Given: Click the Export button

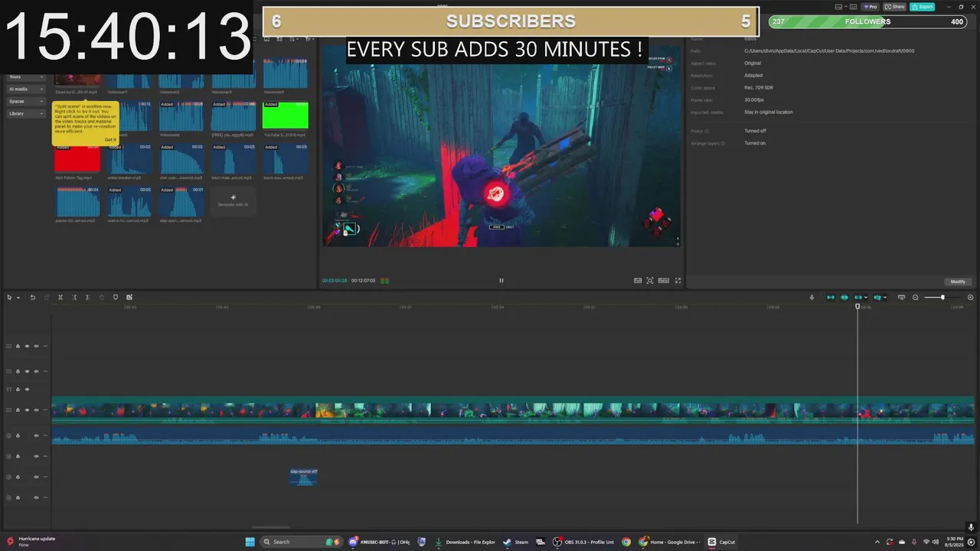Looking at the screenshot, I should point(923,6).
